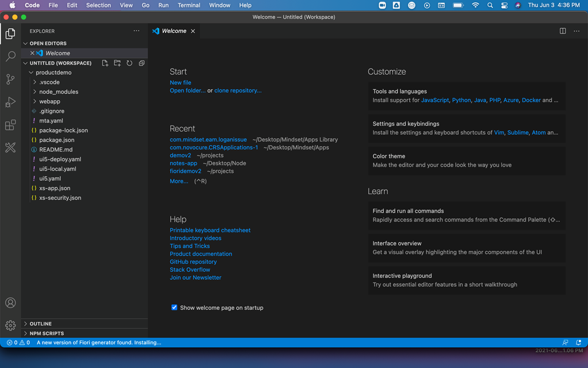This screenshot has height=368, width=588.
Task: Open the Extensions view
Action: [10, 125]
